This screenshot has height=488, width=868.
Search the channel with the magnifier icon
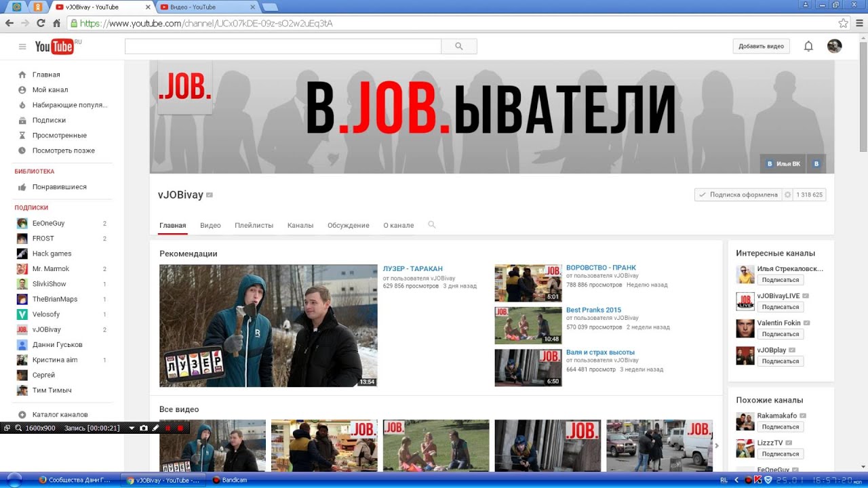point(432,225)
